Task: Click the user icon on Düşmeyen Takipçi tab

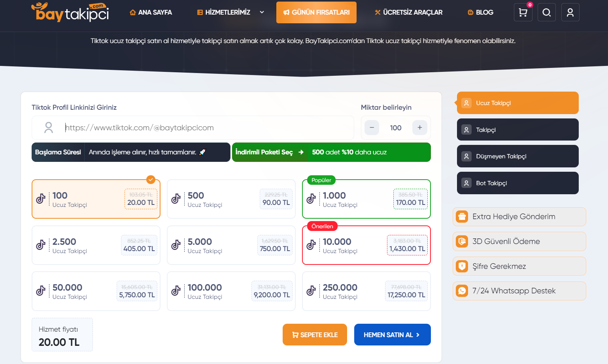Action: click(466, 156)
